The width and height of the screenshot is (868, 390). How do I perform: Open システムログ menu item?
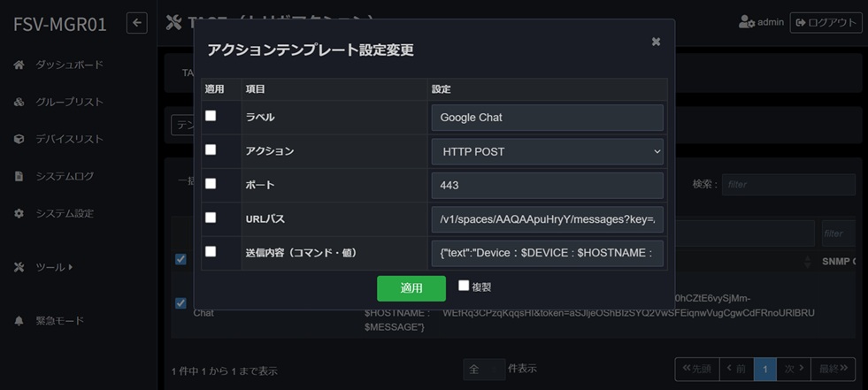[65, 177]
